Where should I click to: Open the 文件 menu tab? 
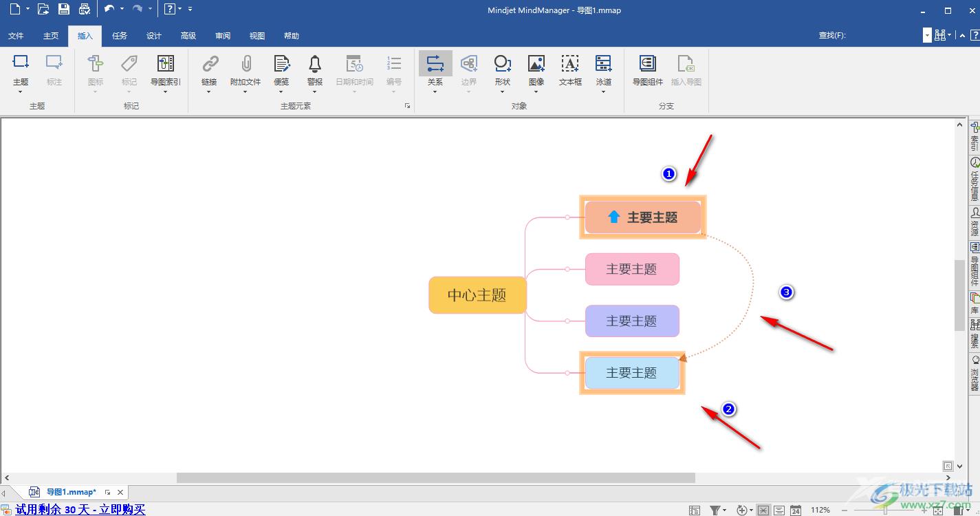(16, 36)
